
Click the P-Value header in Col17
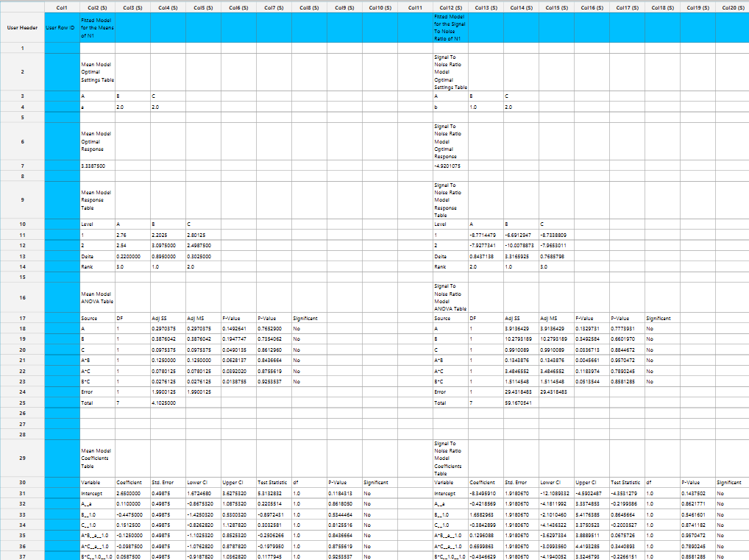coord(627,318)
